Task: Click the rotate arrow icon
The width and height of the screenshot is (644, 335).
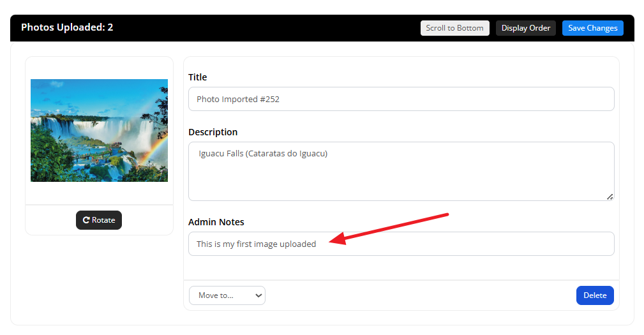Action: pos(86,220)
